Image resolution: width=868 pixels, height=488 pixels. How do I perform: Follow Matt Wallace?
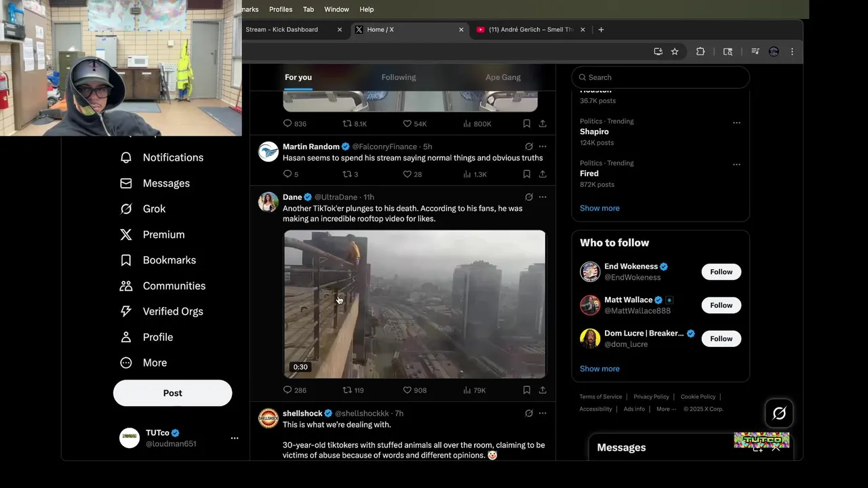722,305
